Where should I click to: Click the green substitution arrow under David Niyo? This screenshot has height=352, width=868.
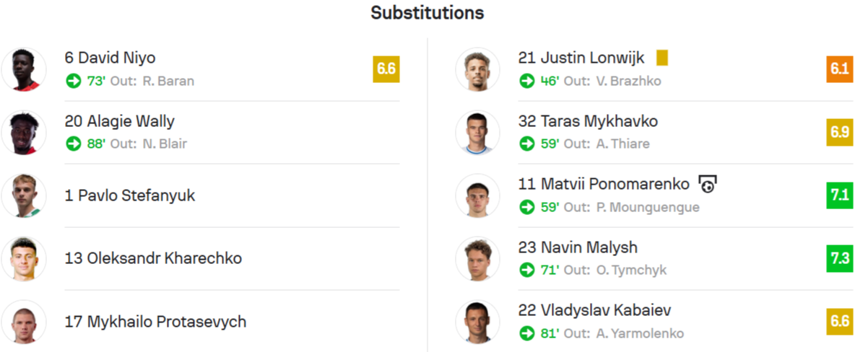click(x=73, y=81)
